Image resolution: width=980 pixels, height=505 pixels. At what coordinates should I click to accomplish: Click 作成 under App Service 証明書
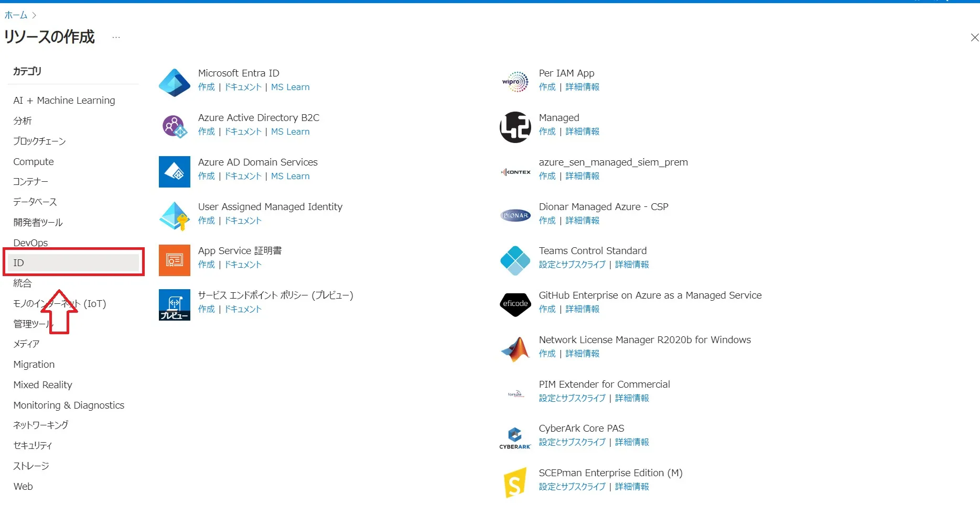pyautogui.click(x=207, y=265)
